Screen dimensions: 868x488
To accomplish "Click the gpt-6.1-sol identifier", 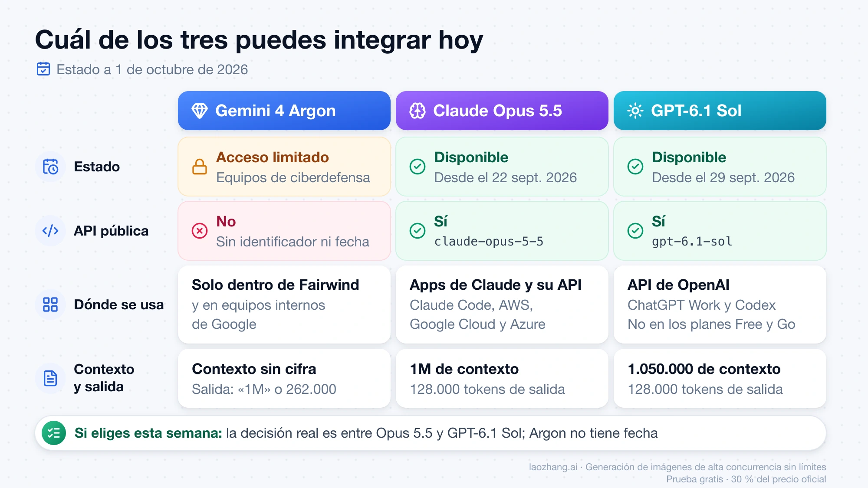I will tap(692, 242).
